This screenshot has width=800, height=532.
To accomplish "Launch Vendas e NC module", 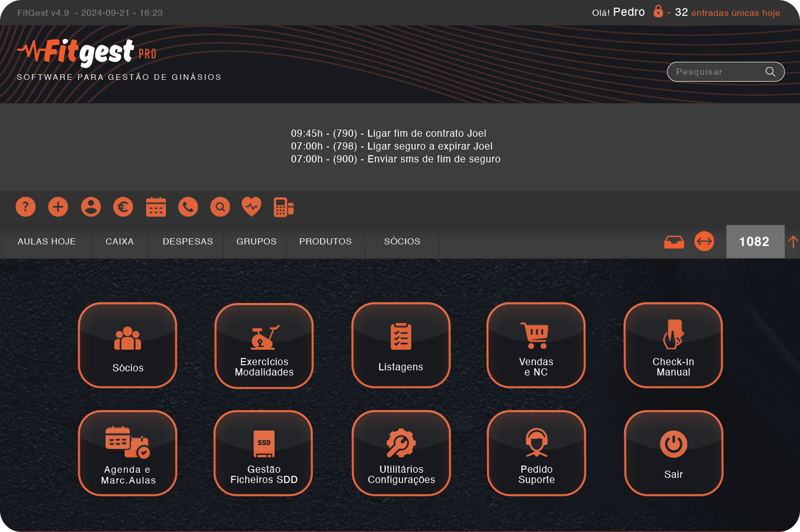I will tap(536, 345).
